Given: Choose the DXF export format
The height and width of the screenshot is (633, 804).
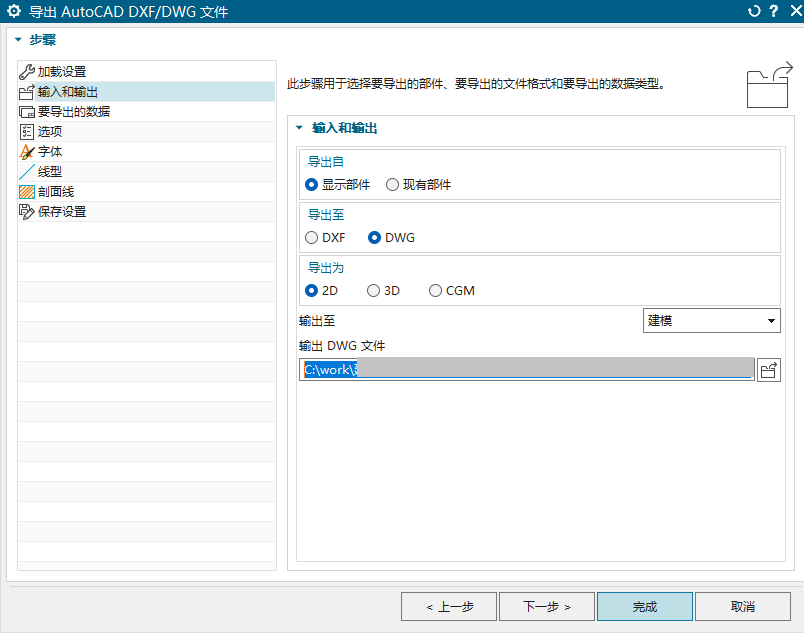Looking at the screenshot, I should [311, 237].
